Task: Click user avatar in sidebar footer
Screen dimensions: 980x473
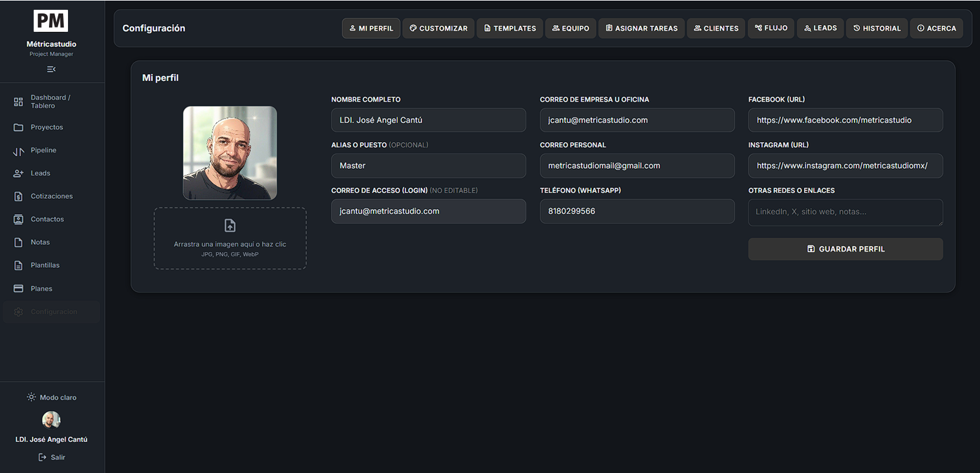Action: [x=51, y=420]
